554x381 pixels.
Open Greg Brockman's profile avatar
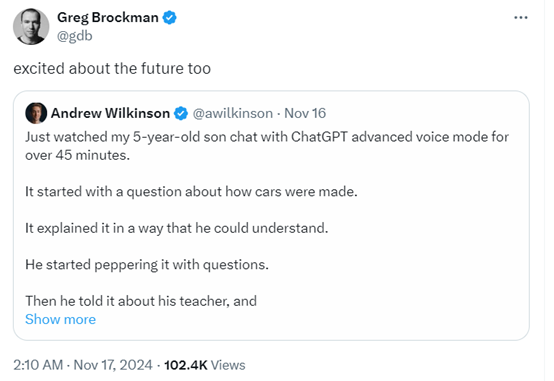pyautogui.click(x=31, y=27)
